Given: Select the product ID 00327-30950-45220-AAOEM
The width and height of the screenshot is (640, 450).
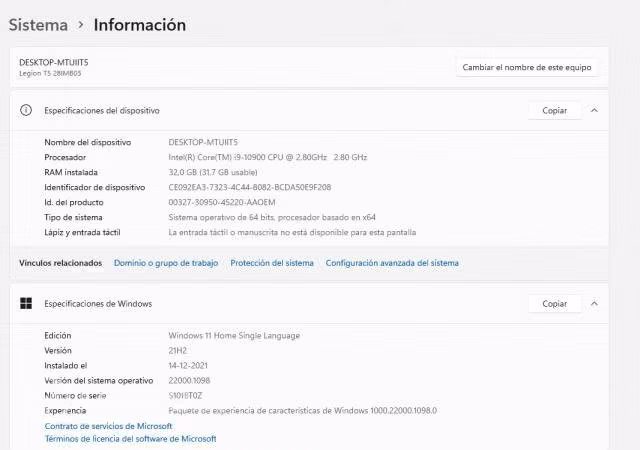Looking at the screenshot, I should (x=222, y=203).
